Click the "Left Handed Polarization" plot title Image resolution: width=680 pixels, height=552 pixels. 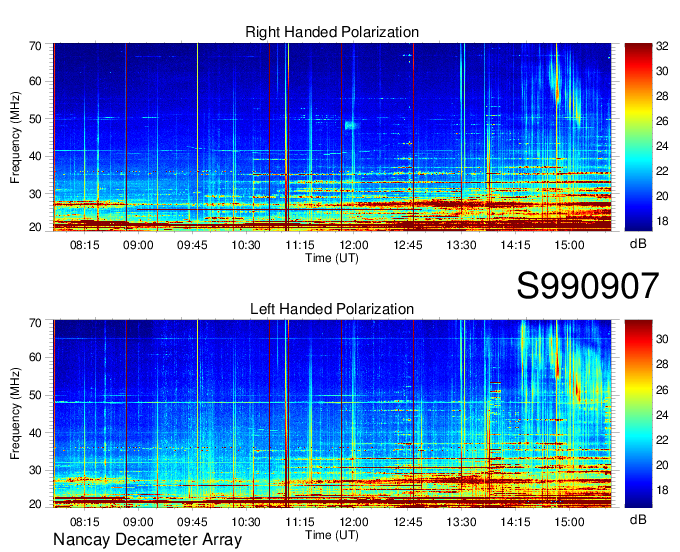(332, 309)
